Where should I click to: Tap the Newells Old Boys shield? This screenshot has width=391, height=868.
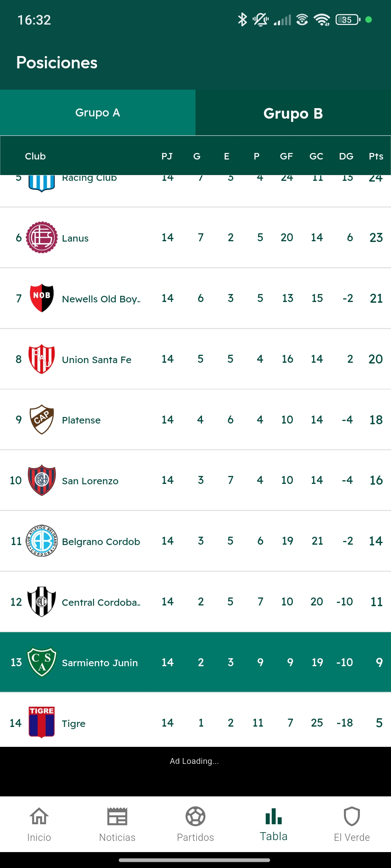click(x=42, y=298)
